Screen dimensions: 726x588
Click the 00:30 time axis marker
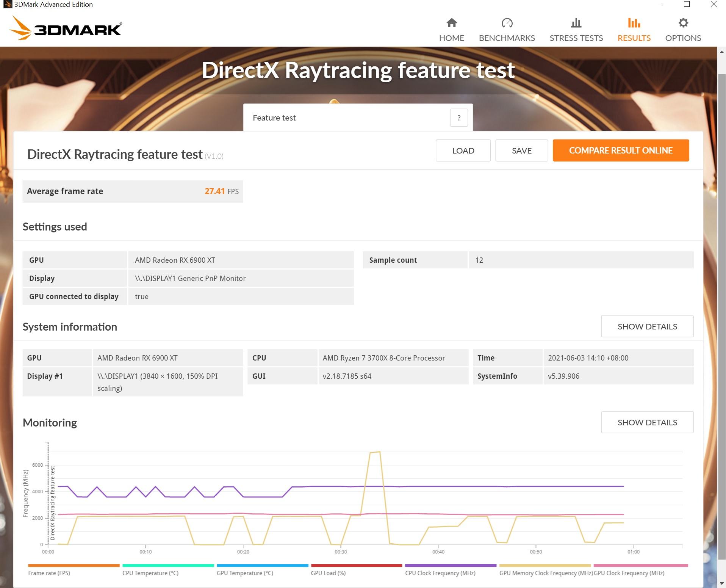[x=340, y=552]
